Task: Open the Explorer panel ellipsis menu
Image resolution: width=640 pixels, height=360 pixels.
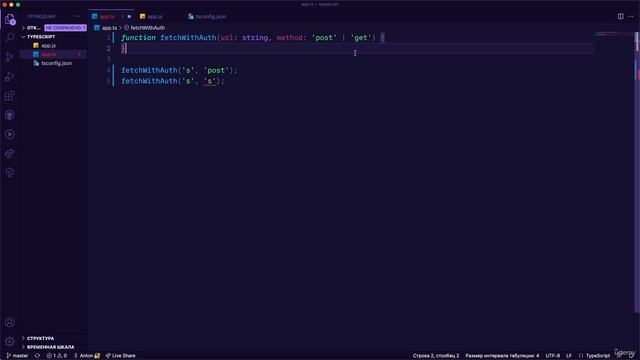Action: point(77,16)
